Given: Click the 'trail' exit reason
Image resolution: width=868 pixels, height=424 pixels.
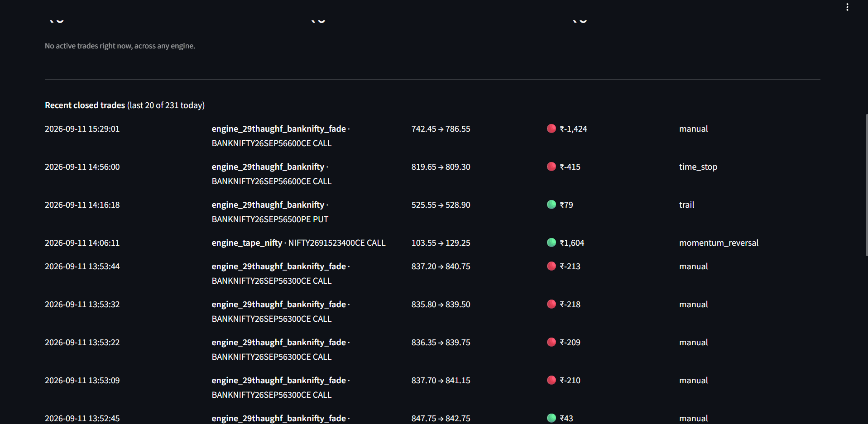Looking at the screenshot, I should (x=686, y=205).
